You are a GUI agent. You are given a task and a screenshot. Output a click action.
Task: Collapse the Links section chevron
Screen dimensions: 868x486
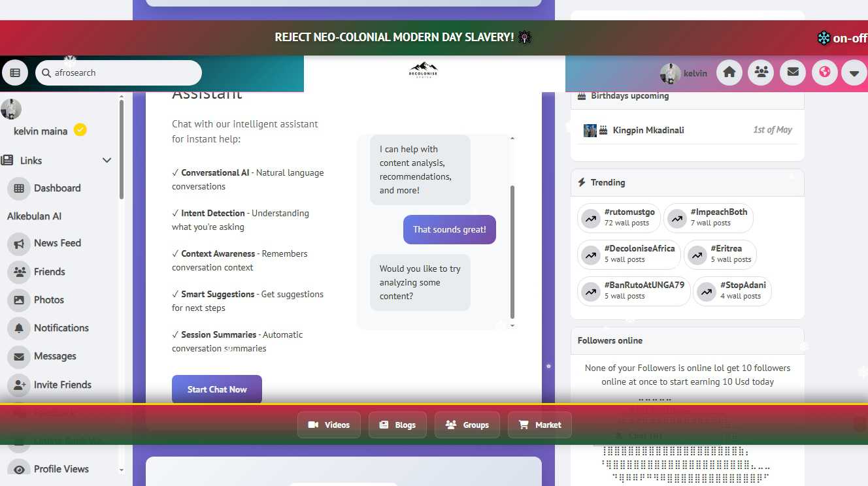107,161
